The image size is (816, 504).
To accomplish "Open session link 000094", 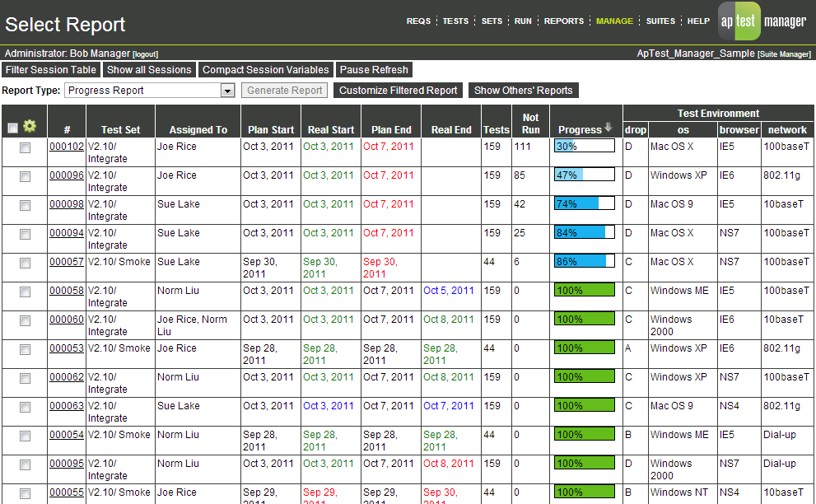I will pyautogui.click(x=67, y=233).
